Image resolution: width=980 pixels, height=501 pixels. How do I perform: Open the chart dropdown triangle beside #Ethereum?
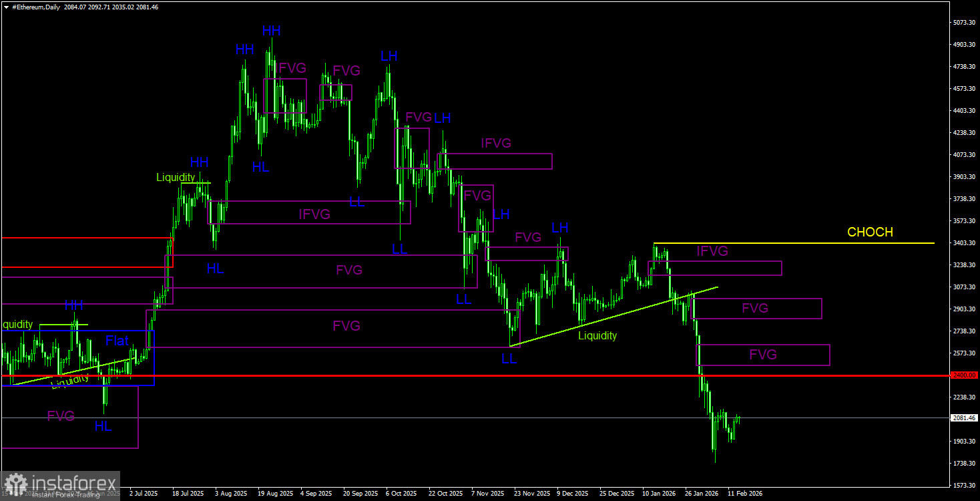pyautogui.click(x=6, y=7)
